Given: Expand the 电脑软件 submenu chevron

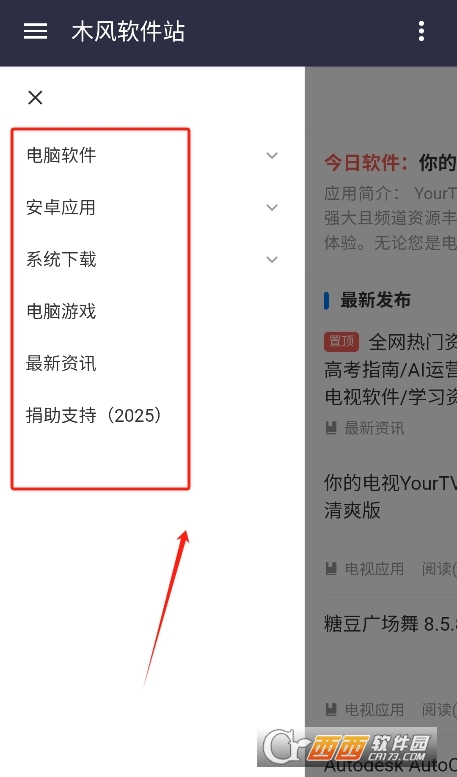Looking at the screenshot, I should [x=272, y=156].
